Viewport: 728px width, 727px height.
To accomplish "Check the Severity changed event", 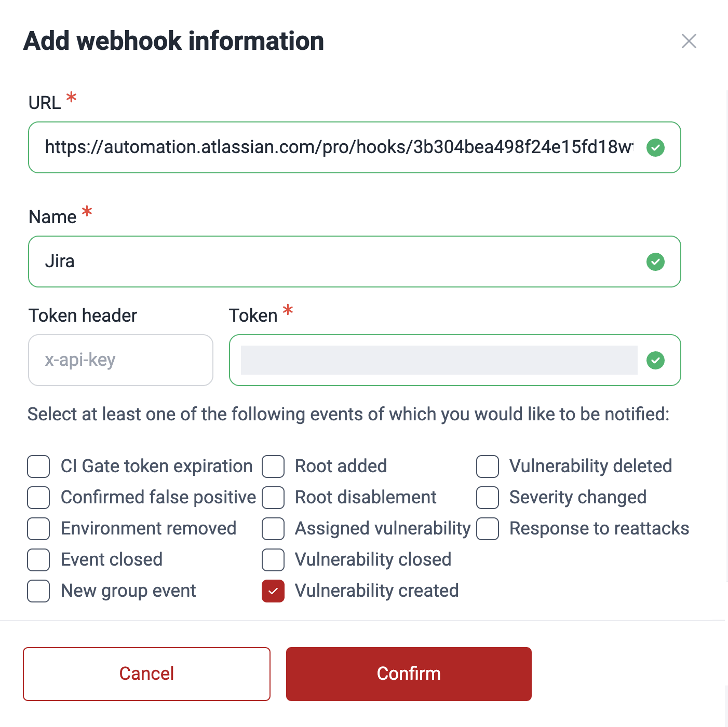I will pos(487,497).
